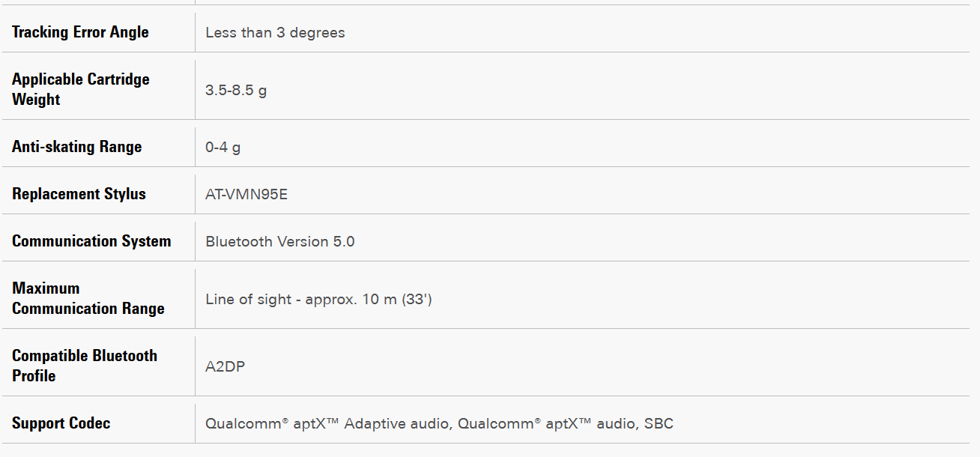
Task: Click the AT-VMN95E stylus model text
Action: [246, 195]
